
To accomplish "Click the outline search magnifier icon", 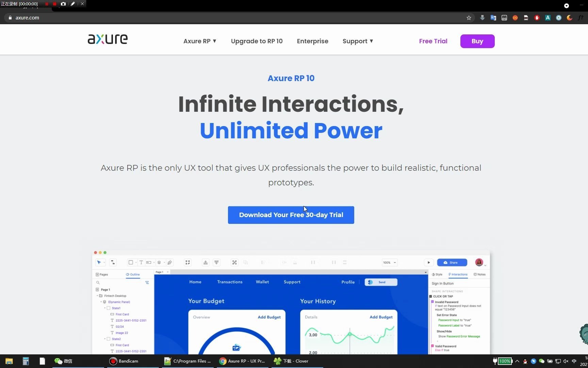I will (x=98, y=282).
